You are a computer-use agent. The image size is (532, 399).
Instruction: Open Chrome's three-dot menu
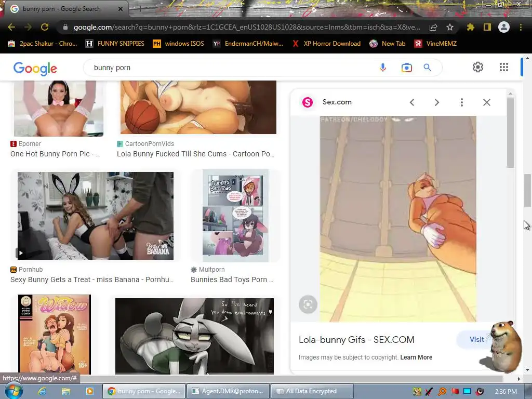521,27
